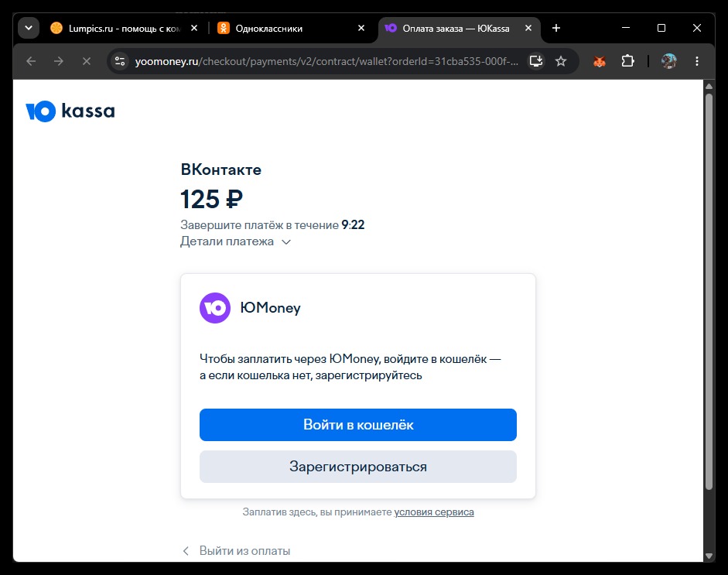Open the browser extensions puzzle icon
The image size is (728, 575).
click(627, 61)
